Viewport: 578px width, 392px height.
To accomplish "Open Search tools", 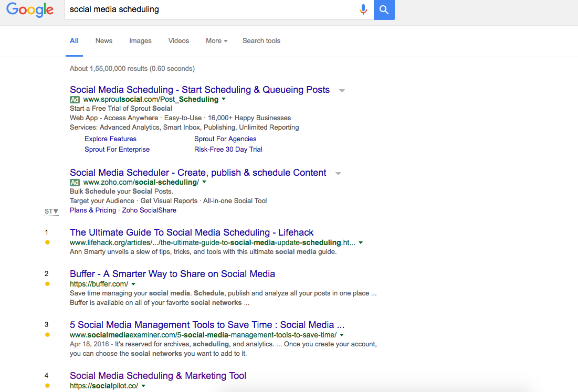I will point(261,41).
